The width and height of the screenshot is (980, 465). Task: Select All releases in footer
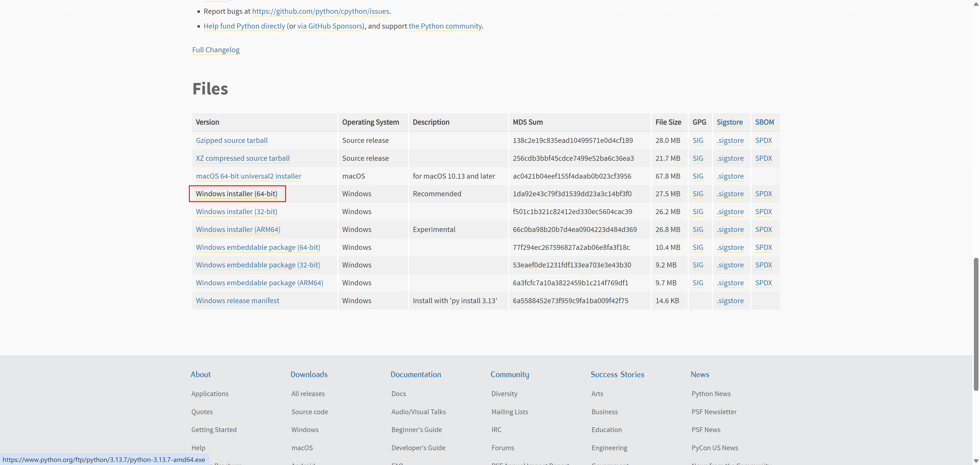tap(308, 394)
